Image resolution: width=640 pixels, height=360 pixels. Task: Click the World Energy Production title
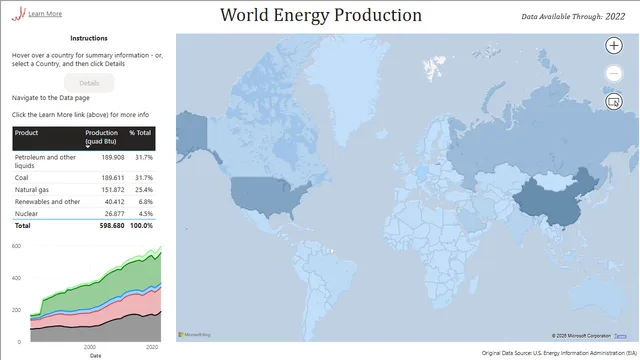pyautogui.click(x=321, y=15)
